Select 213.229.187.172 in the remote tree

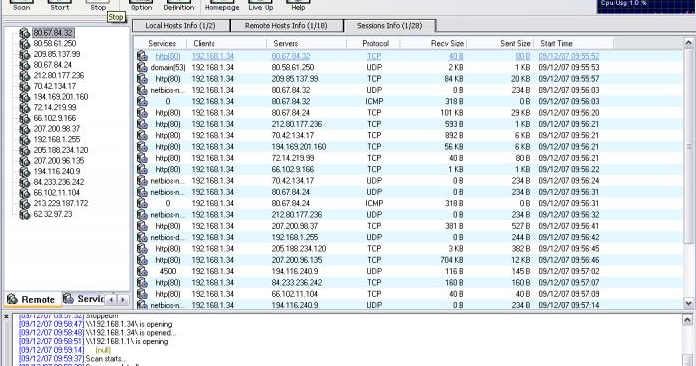[61, 203]
